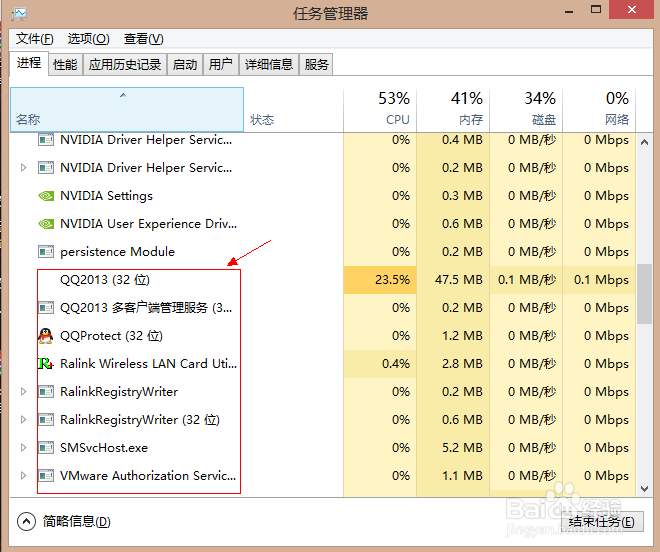Expand the RalinkRegistryWriter process group
The width and height of the screenshot is (660, 552).
(x=24, y=392)
